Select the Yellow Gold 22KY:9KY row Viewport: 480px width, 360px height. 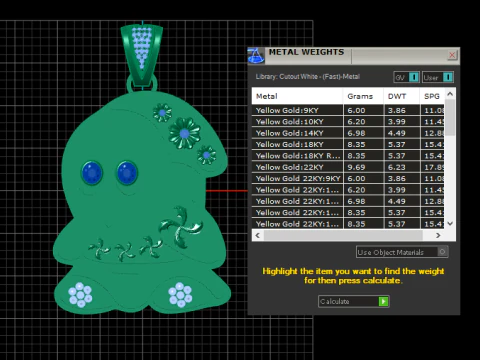pos(348,178)
